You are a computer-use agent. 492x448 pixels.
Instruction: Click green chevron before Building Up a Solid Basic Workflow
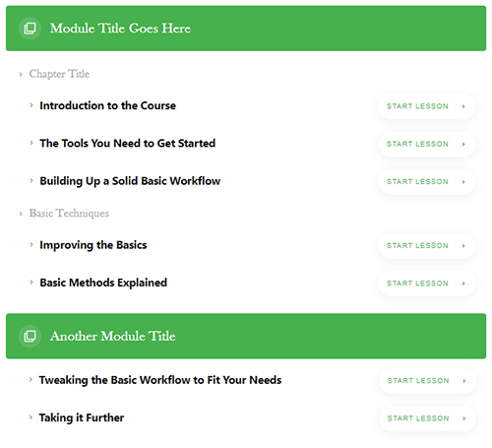click(x=31, y=180)
